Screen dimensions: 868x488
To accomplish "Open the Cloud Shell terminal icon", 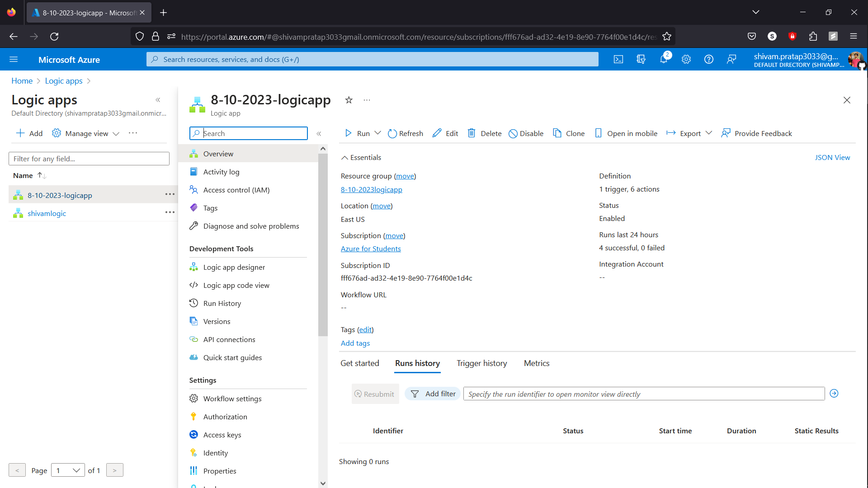I will 618,59.
